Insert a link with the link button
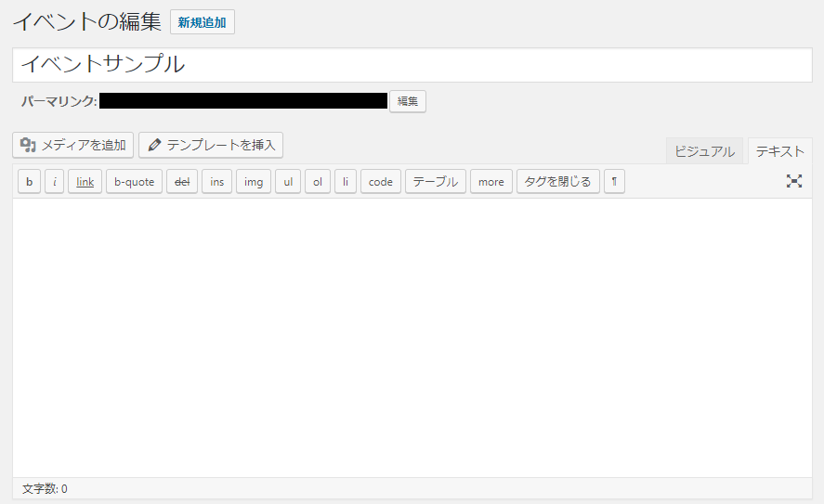 [x=85, y=182]
